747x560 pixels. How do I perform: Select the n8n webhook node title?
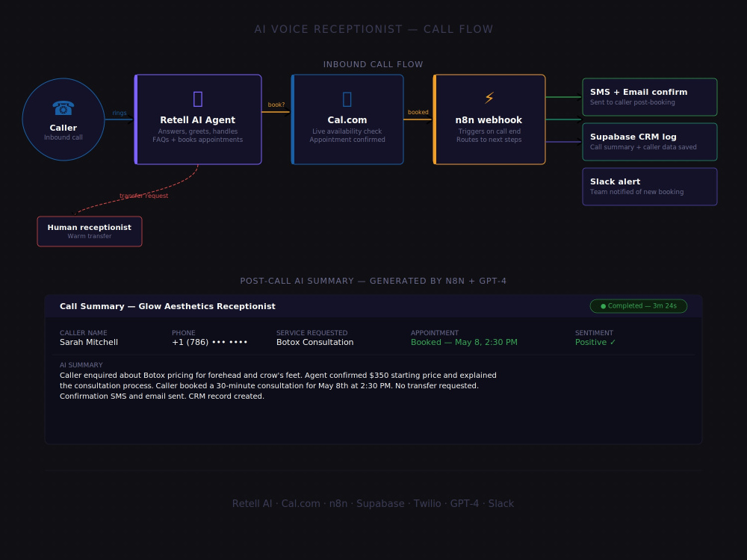tap(489, 120)
